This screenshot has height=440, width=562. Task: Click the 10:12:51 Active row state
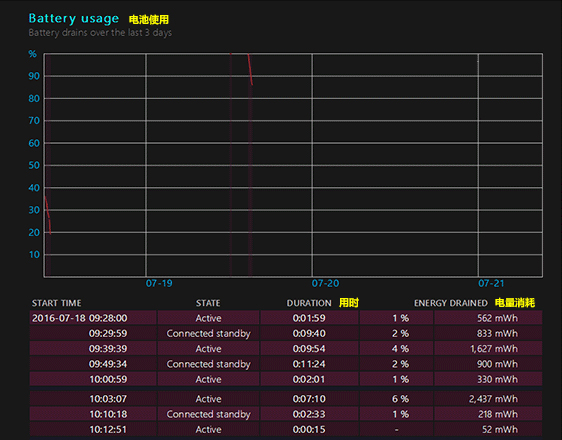pyautogui.click(x=208, y=430)
